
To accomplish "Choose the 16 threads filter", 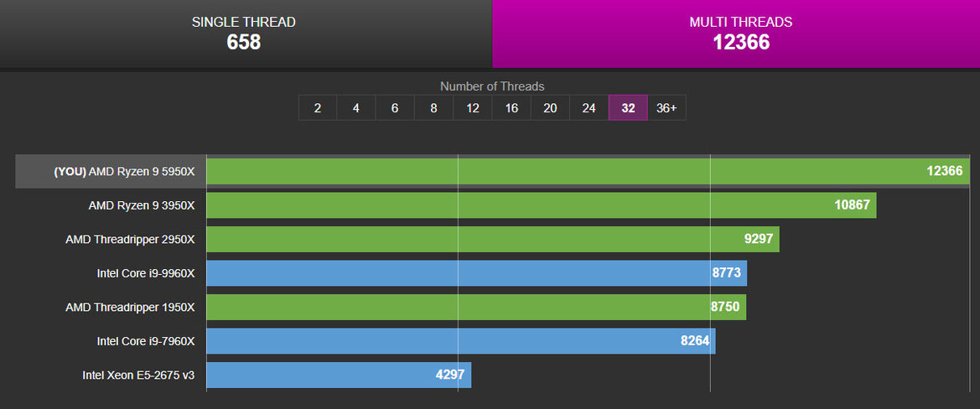I will (511, 108).
